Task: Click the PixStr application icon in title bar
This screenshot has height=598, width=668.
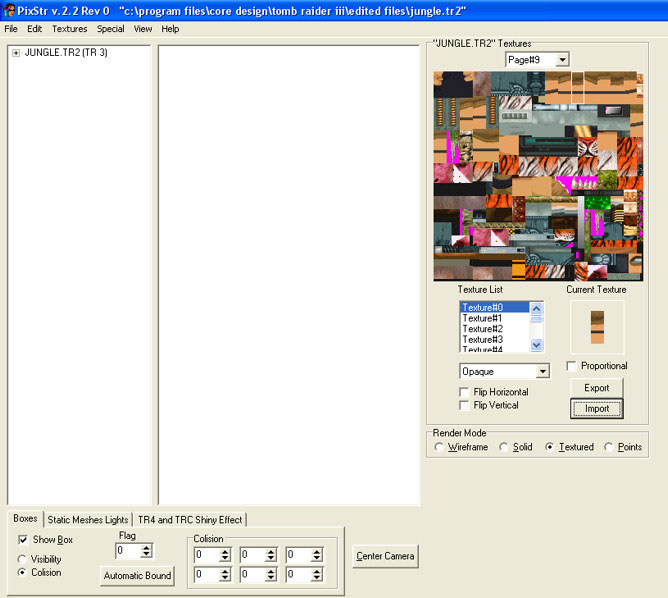Action: click(8, 10)
